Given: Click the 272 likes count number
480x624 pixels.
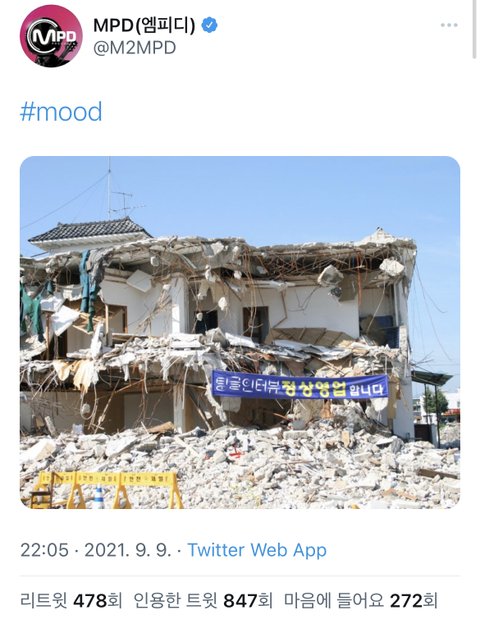Looking at the screenshot, I should pyautogui.click(x=406, y=601).
